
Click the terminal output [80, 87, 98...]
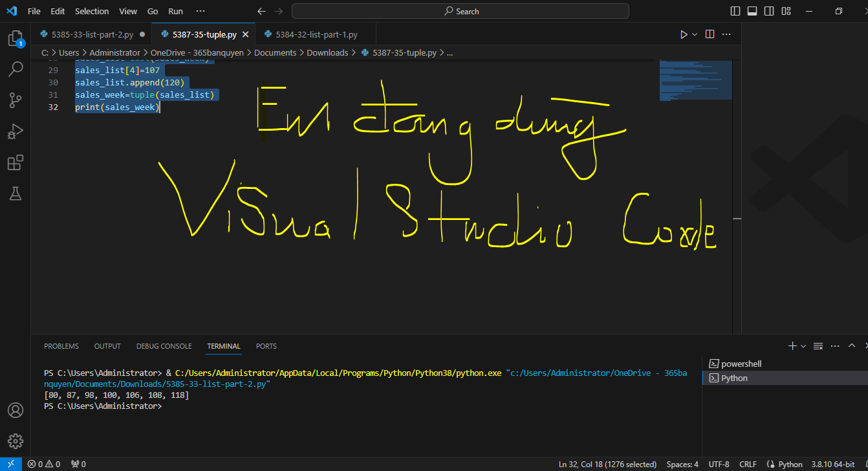tap(116, 395)
